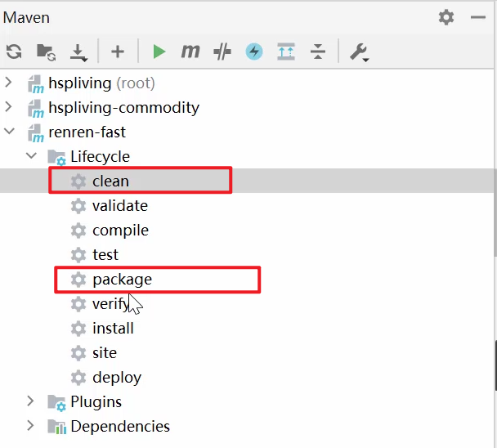Collapse the Lifecycle folder
497x448 pixels.
pyautogui.click(x=31, y=155)
